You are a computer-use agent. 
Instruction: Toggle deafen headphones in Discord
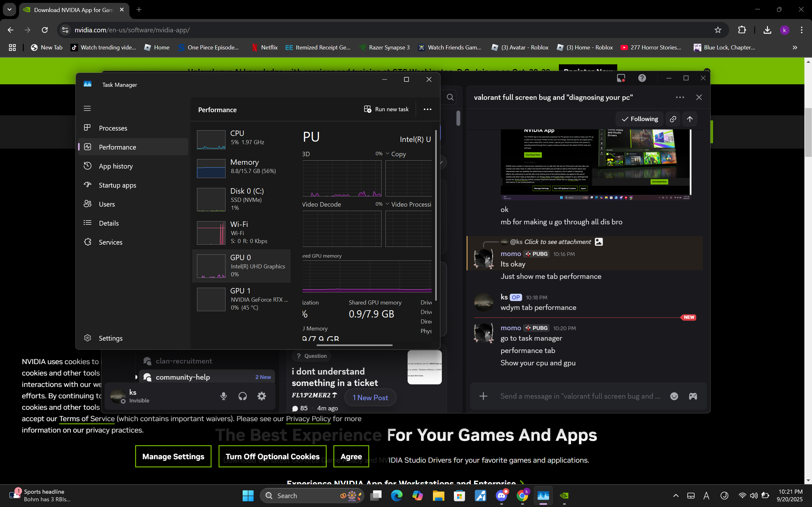coord(242,396)
